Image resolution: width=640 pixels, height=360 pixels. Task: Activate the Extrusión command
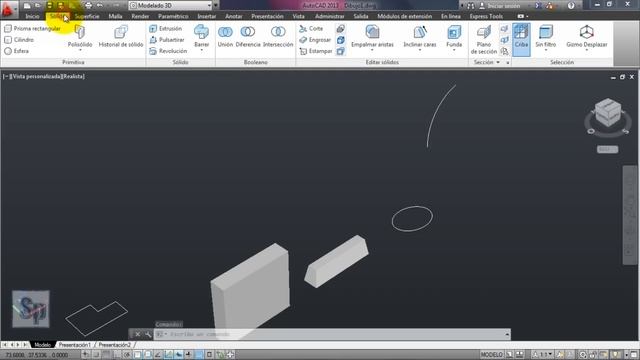tap(165, 29)
